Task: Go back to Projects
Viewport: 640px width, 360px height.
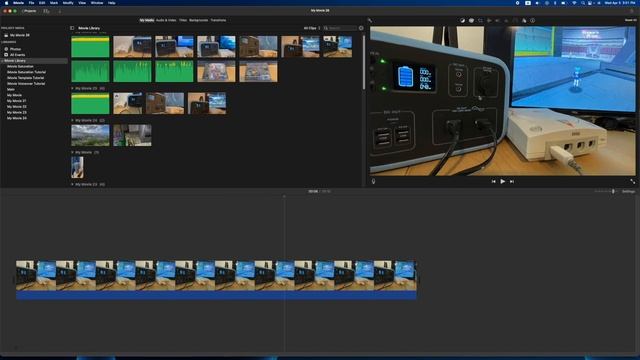Action: click(x=29, y=11)
